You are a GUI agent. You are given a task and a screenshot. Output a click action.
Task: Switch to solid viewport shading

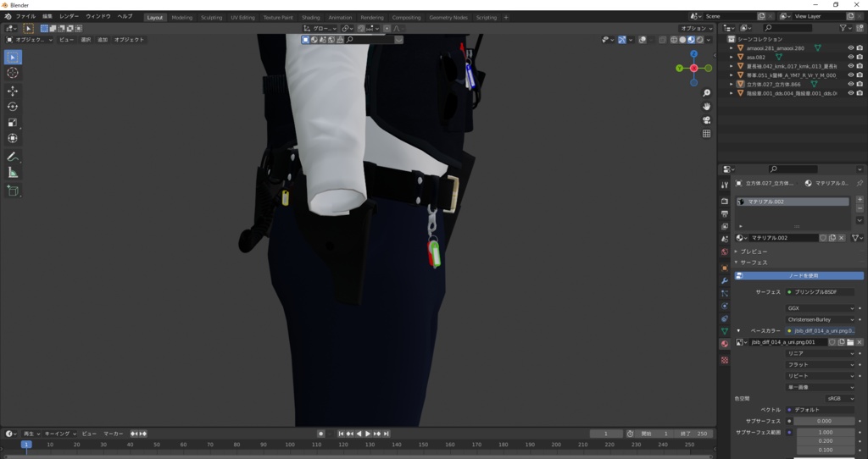pyautogui.click(x=682, y=40)
